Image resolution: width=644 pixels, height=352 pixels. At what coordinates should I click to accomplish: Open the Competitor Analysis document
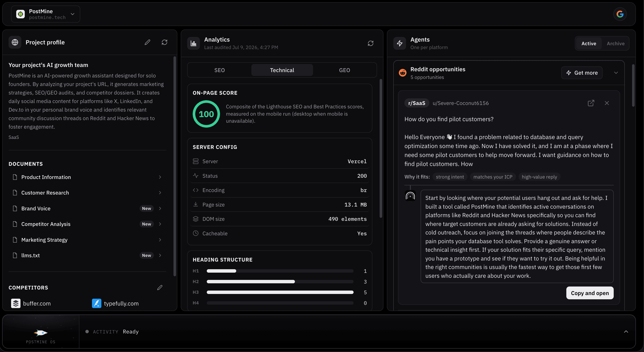pos(87,224)
